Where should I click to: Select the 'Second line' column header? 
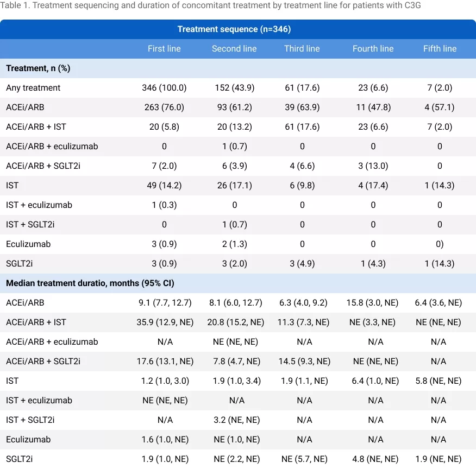[234, 49]
